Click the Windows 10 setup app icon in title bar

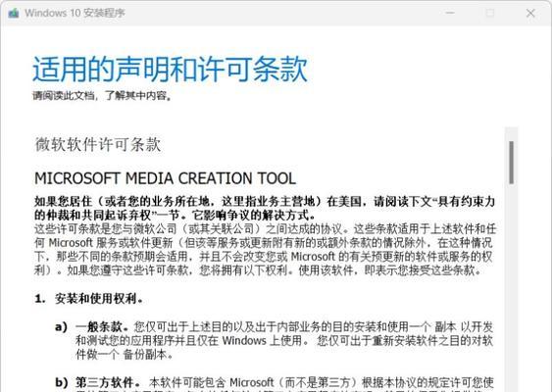[14, 14]
